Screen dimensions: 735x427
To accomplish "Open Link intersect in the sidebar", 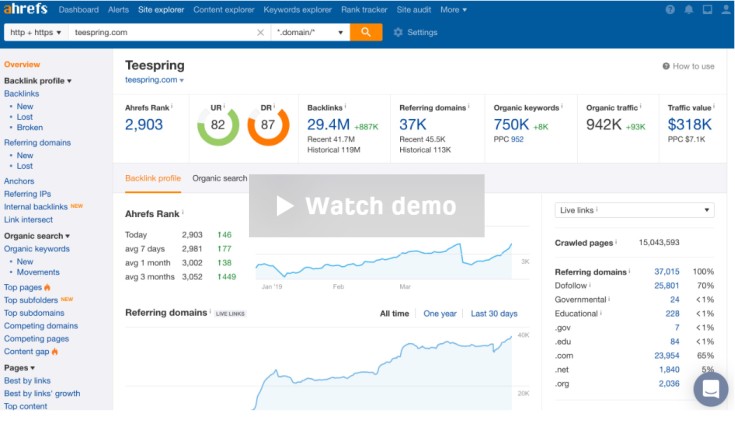I will coord(27,219).
